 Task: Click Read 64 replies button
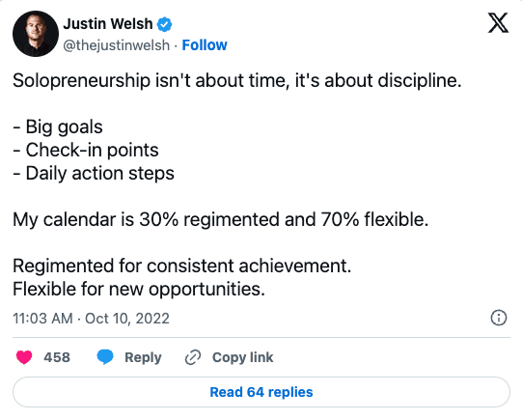coord(261,392)
